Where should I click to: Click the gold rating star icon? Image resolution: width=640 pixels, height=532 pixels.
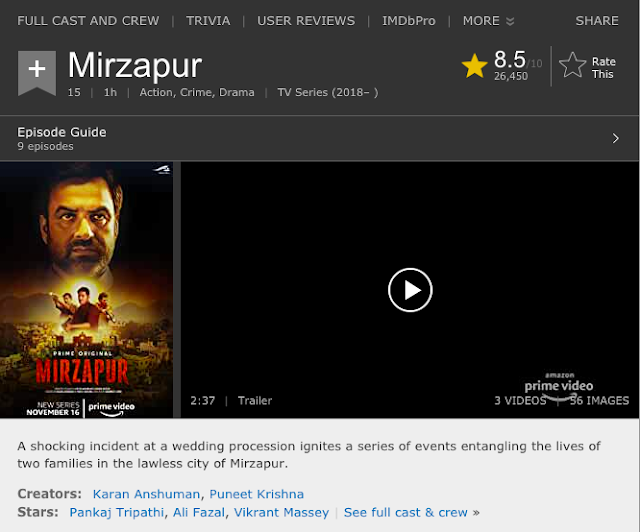point(474,65)
